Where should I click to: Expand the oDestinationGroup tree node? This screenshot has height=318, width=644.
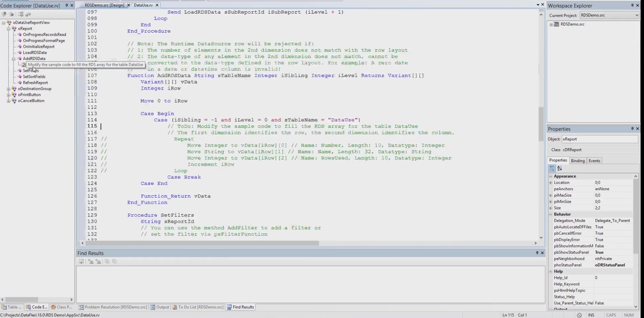[x=8, y=89]
